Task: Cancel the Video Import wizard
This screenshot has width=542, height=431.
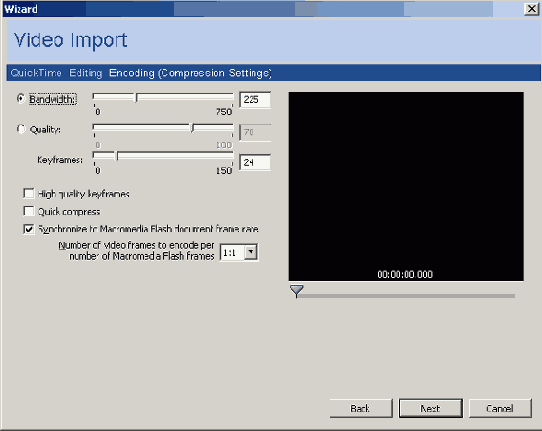Action: coord(500,409)
